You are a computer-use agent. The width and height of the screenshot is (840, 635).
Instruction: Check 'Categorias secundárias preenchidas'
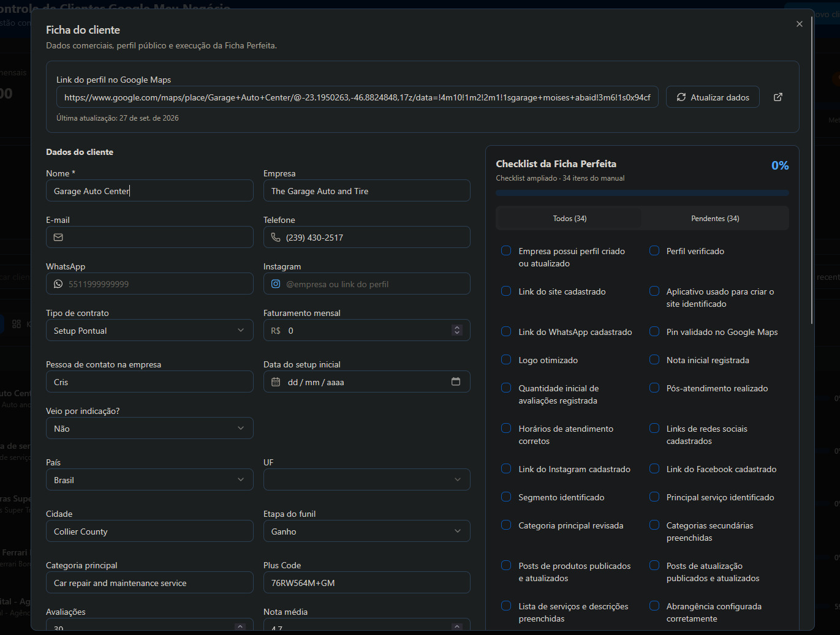coord(654,525)
